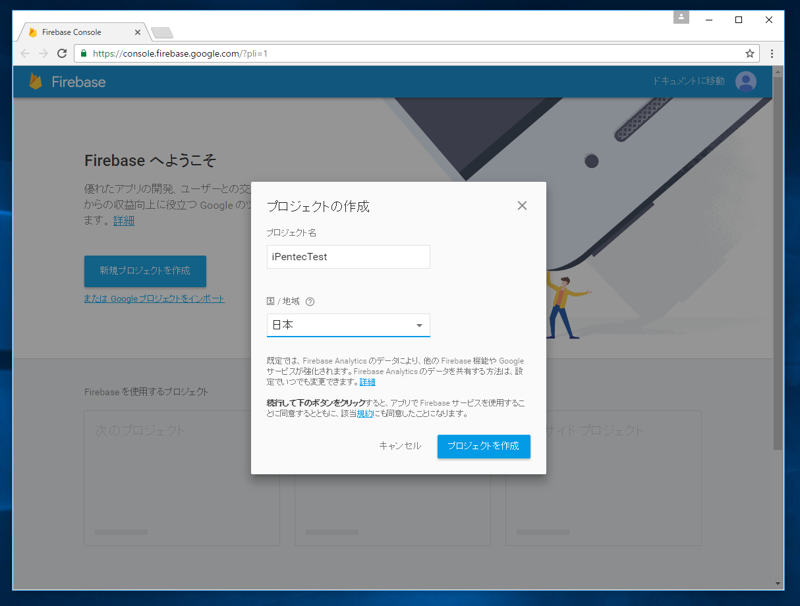Click the browser forward arrow
This screenshot has height=606, width=800.
click(x=43, y=54)
